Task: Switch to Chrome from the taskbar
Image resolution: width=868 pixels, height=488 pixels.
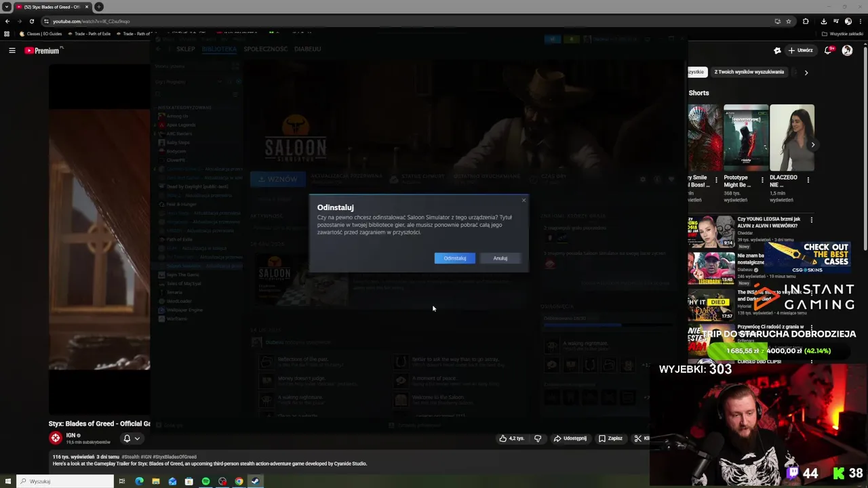Action: [x=239, y=481]
